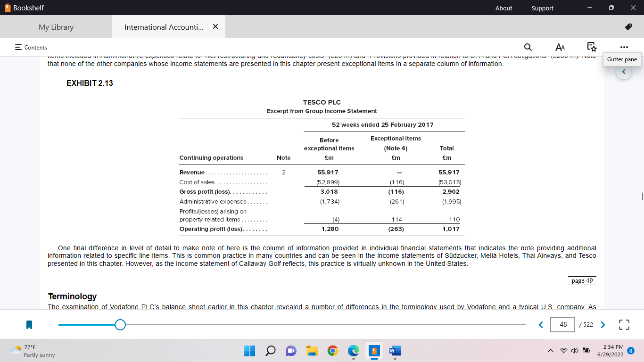Click Gross profit exceptional value (116)
Screen dimensions: 644x362
coord(396,192)
